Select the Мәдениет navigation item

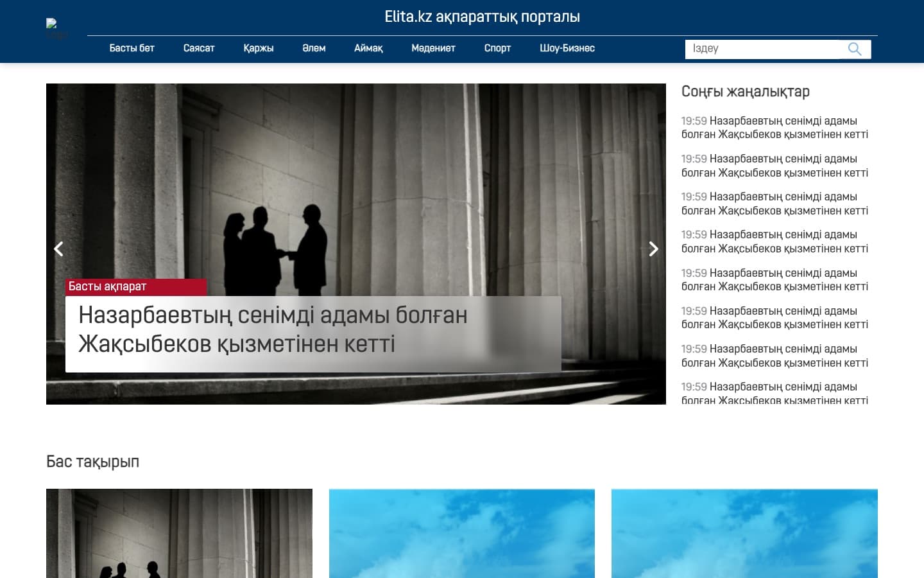(x=433, y=48)
